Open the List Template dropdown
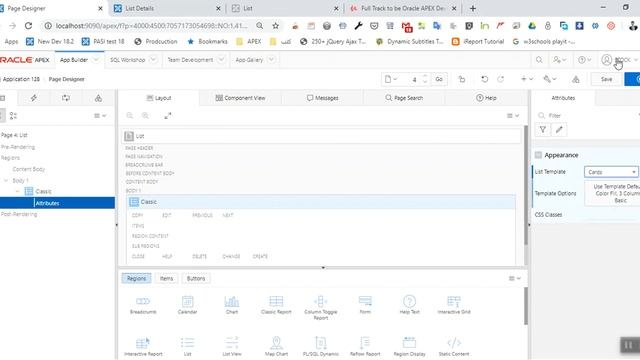640x360 pixels. click(611, 172)
